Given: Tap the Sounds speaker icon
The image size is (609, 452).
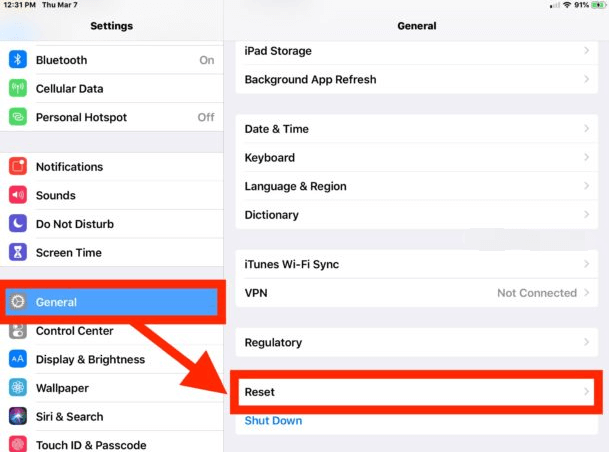Looking at the screenshot, I should (x=18, y=196).
